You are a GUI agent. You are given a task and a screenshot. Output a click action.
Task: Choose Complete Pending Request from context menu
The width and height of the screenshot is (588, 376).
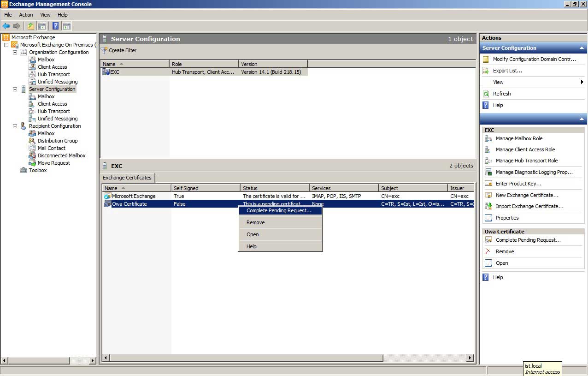279,210
